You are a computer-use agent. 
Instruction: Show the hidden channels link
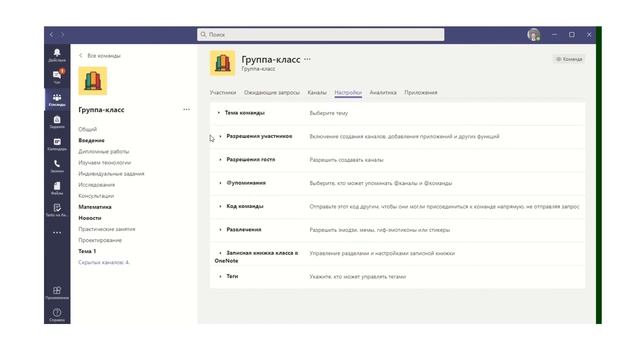tap(104, 262)
